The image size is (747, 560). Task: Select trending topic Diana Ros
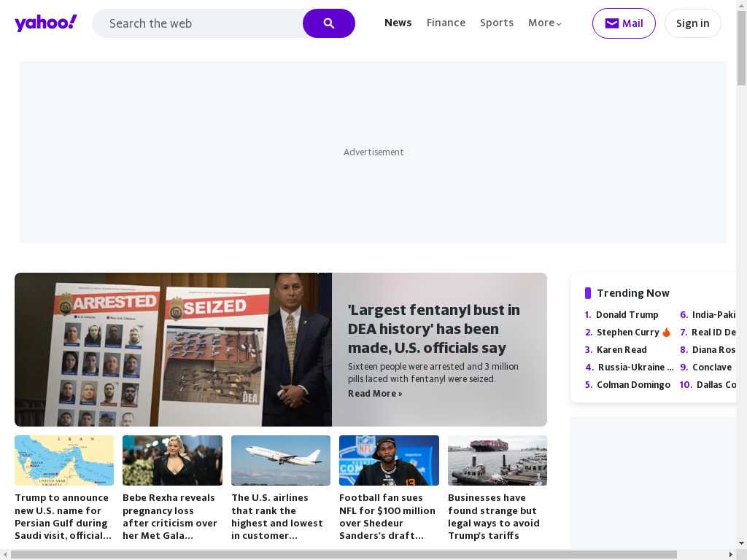[x=713, y=350]
